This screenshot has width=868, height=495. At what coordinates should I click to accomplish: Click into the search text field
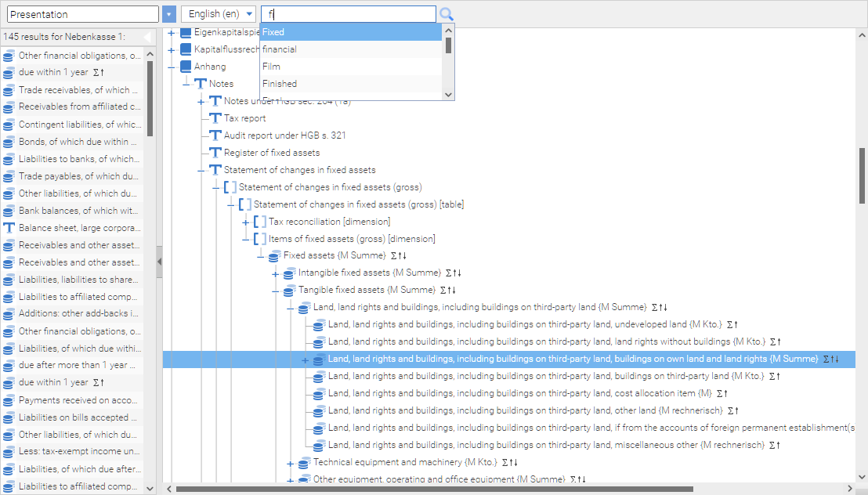click(349, 14)
